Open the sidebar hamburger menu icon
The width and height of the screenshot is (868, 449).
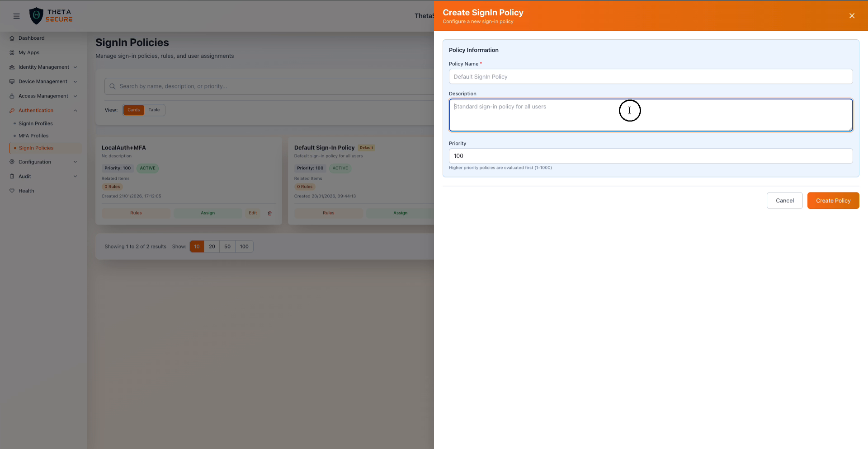(16, 16)
